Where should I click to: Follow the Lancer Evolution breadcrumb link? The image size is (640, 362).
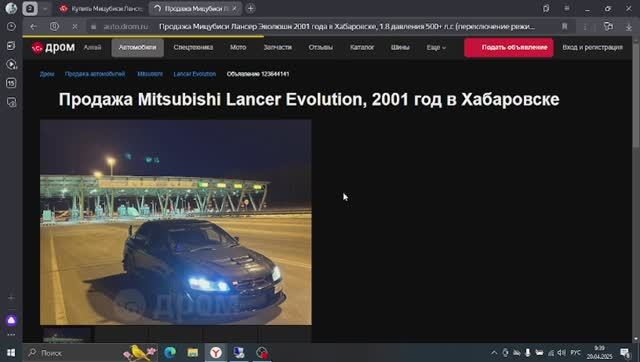[195, 74]
